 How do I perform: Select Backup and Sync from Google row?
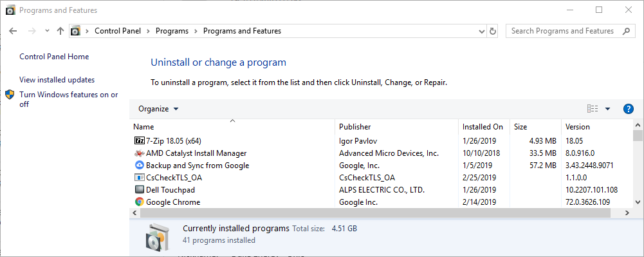tap(382, 166)
